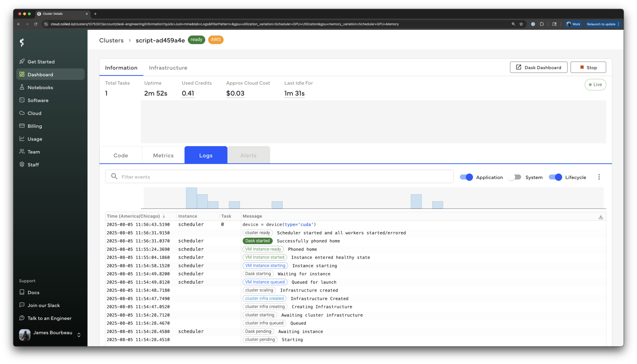Open the Dask Dashboard

click(539, 67)
